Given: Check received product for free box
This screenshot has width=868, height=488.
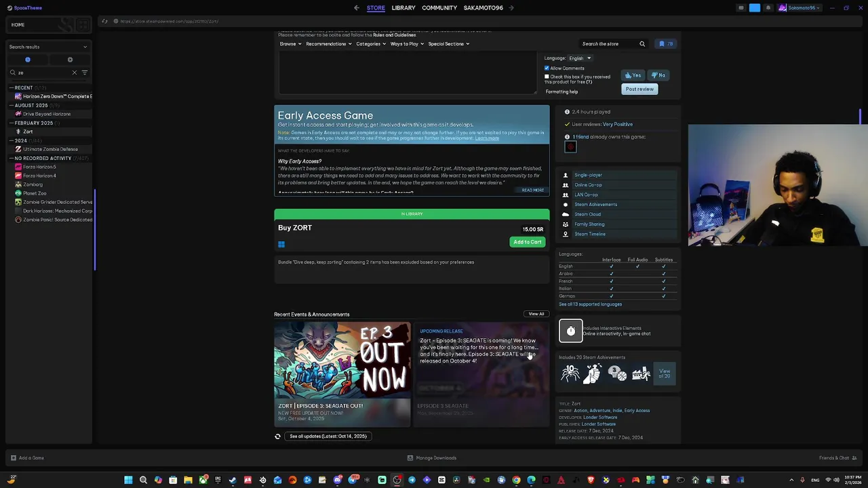Looking at the screenshot, I should (x=547, y=77).
